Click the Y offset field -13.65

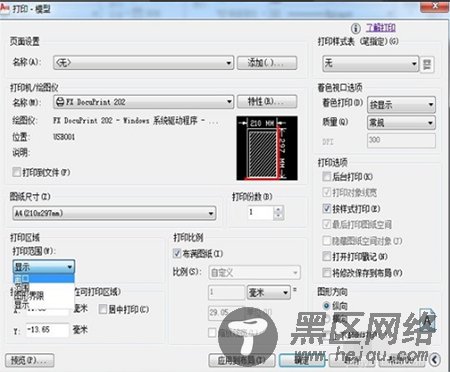coord(47,330)
